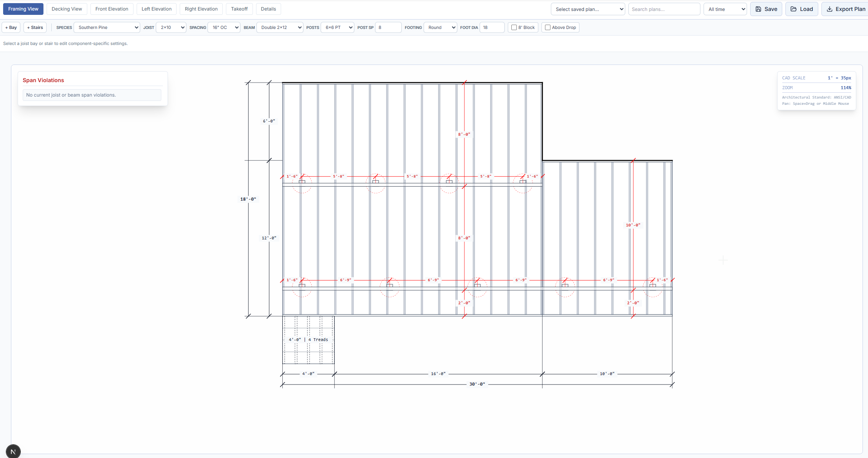868x458 pixels.
Task: Open the JOIST dropdown showing 2×10
Action: click(x=170, y=27)
